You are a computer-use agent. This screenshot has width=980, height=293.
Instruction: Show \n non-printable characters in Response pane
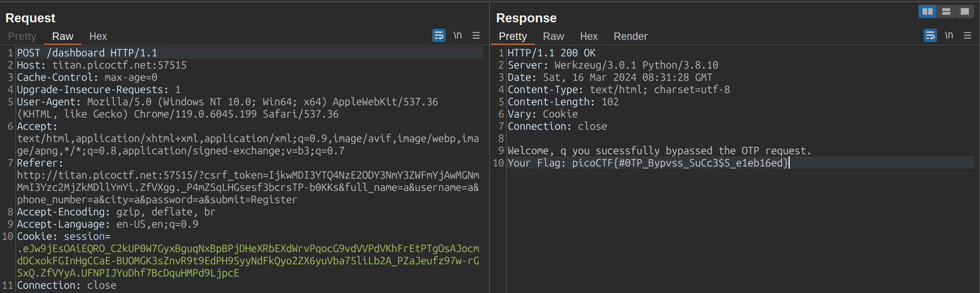tap(949, 36)
